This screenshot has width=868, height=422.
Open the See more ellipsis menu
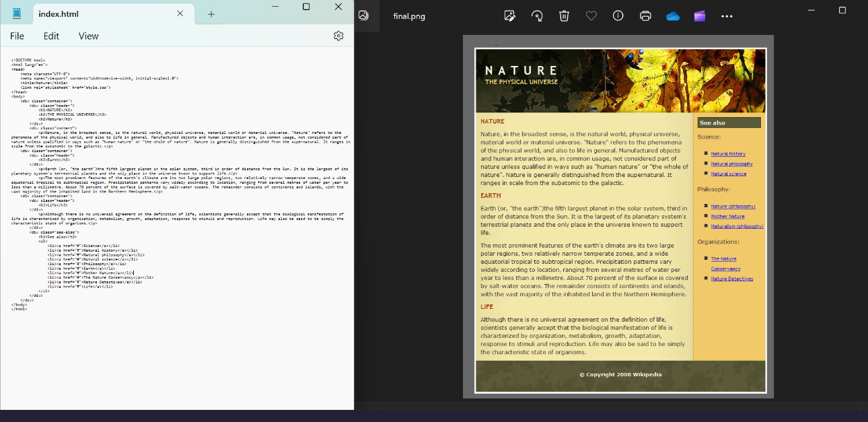pos(727,15)
